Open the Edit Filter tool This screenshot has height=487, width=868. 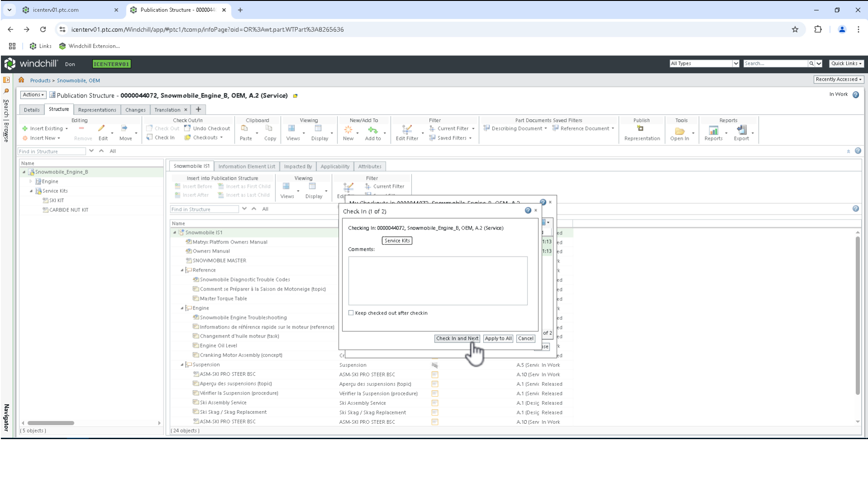click(x=406, y=130)
